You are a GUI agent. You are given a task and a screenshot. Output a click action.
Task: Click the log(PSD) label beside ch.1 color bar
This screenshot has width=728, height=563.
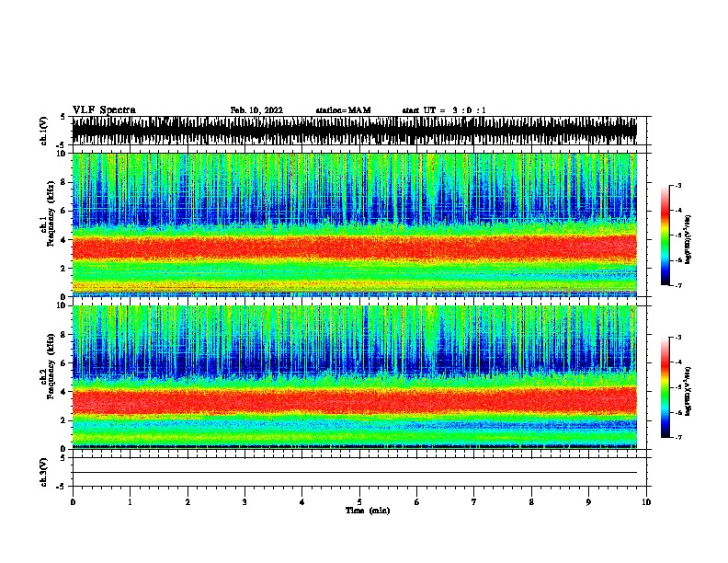[688, 239]
